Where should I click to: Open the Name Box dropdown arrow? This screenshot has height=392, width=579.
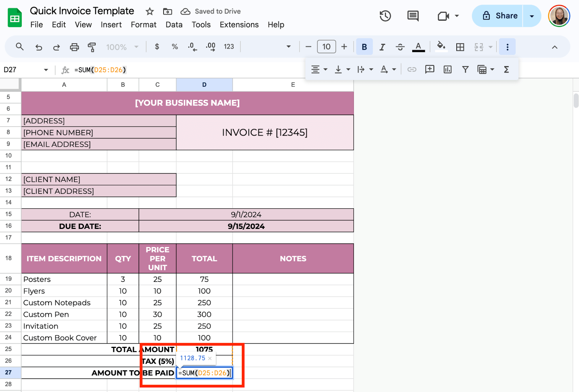click(46, 70)
